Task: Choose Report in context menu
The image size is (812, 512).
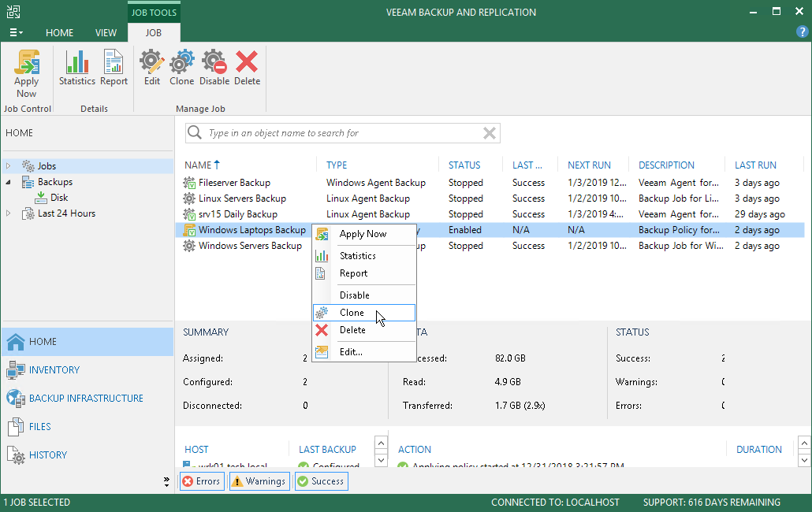Action: (x=364, y=273)
